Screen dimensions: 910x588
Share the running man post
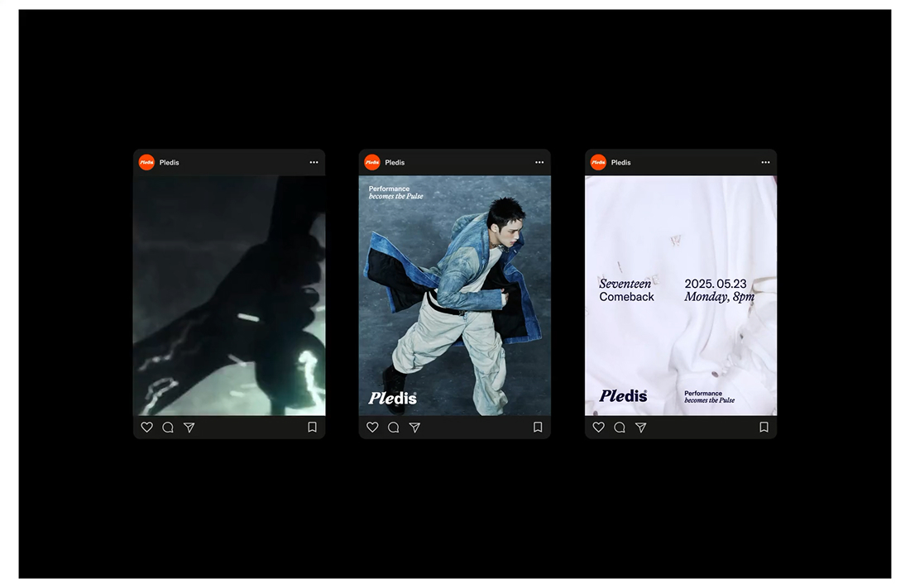[x=415, y=428]
